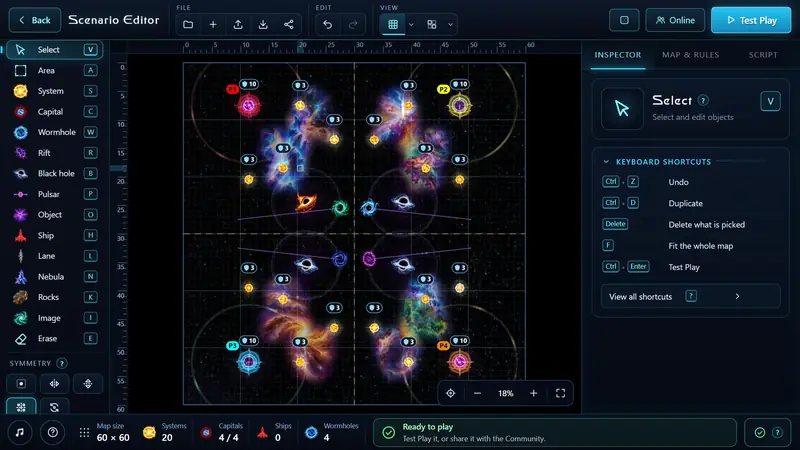The width and height of the screenshot is (800, 450).
Task: Click the validation check icon bottom right
Action: point(760,433)
